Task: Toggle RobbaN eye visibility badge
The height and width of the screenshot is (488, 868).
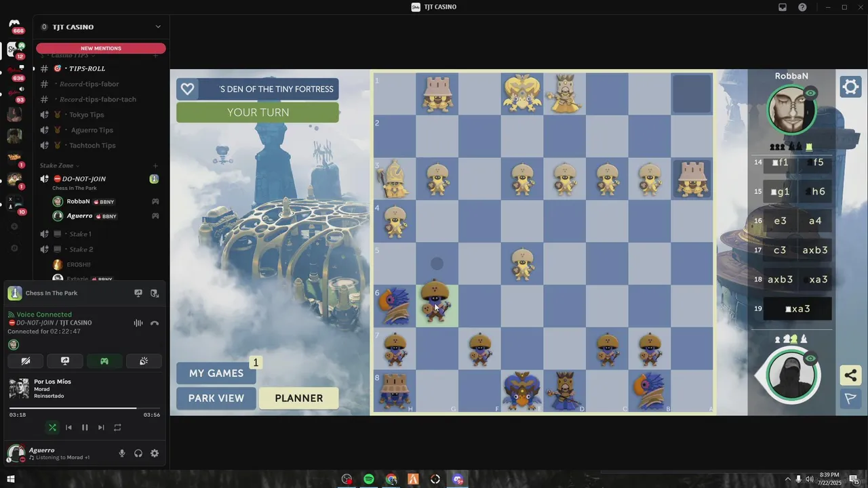Action: point(810,93)
